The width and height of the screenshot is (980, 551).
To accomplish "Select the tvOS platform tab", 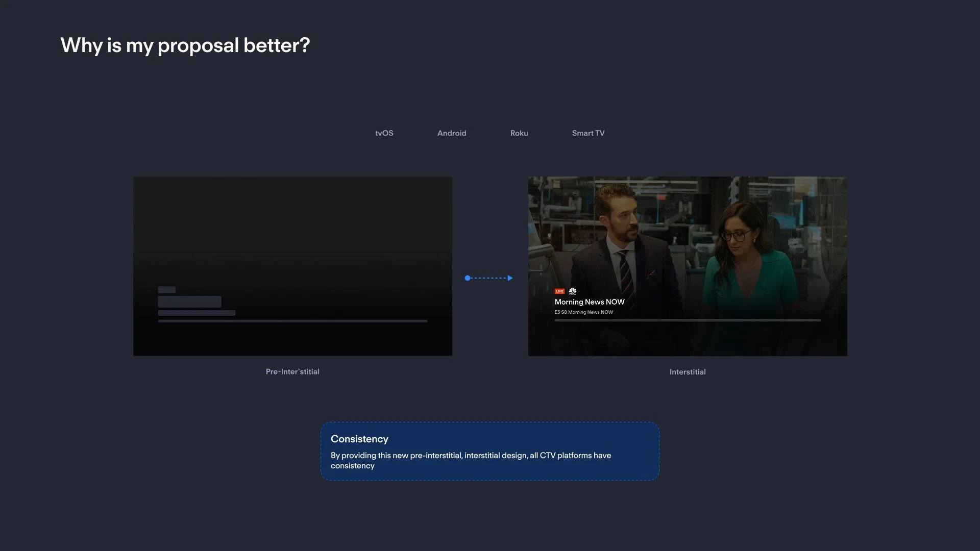I will click(x=384, y=133).
